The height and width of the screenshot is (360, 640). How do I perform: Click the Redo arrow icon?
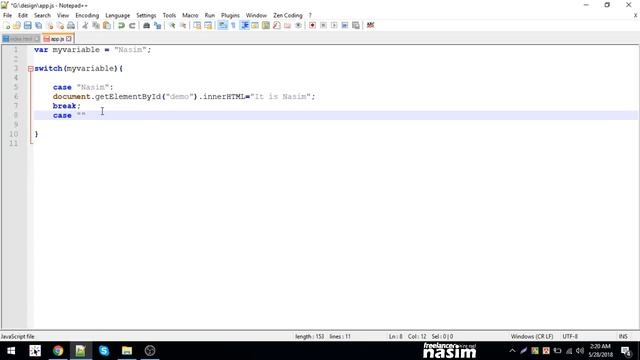(132, 25)
